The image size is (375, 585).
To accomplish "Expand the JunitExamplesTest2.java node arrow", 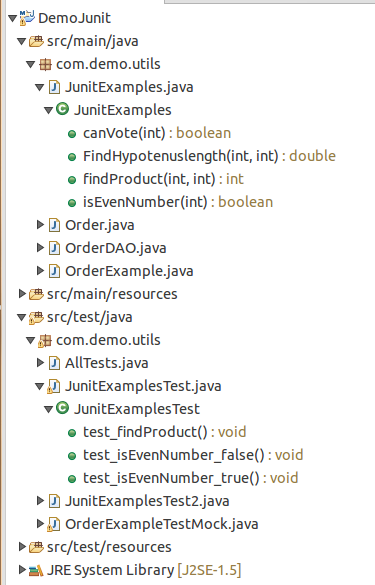I will [40, 501].
